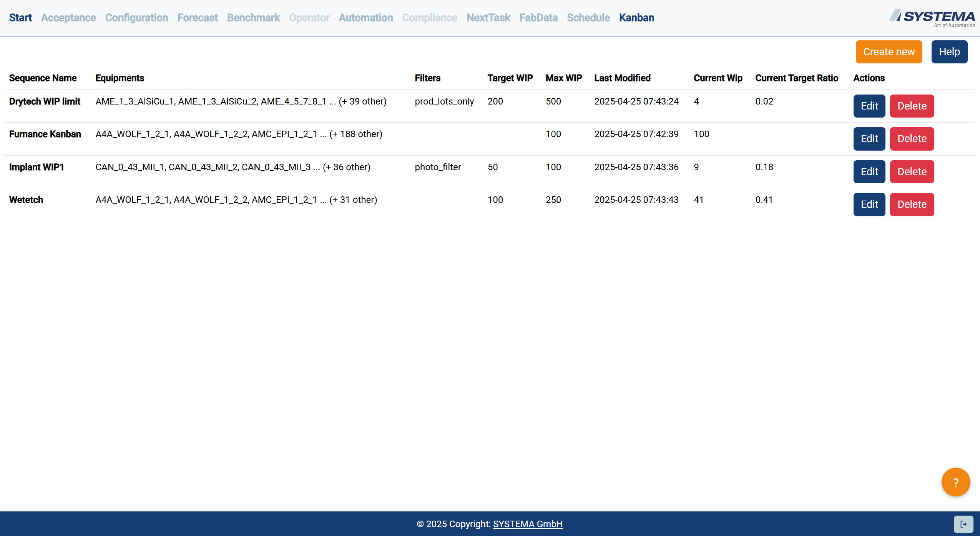Click the prod_lots_only filter cell
This screenshot has width=980, height=536.
[444, 101]
